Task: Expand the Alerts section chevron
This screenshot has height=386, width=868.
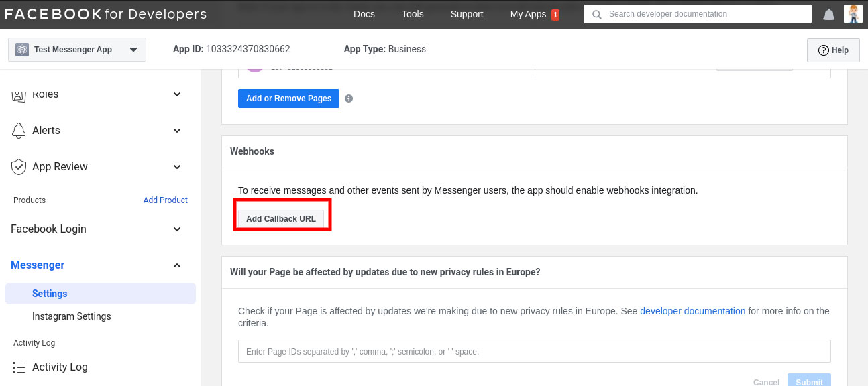Action: pos(177,131)
